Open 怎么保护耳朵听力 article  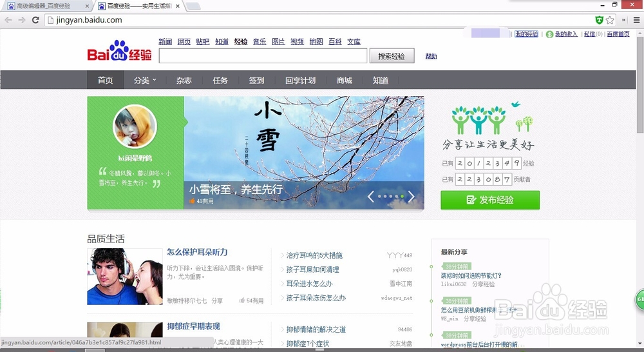click(197, 252)
